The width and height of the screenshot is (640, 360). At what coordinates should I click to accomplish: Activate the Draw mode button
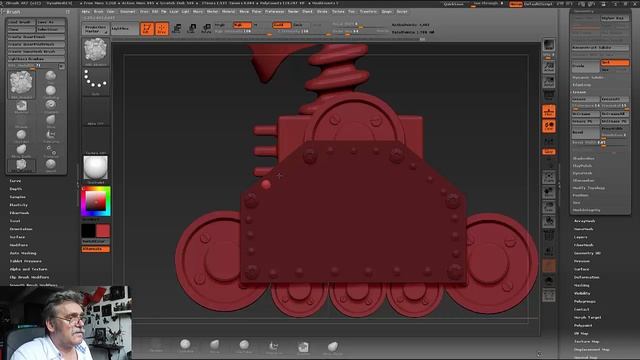[x=162, y=29]
